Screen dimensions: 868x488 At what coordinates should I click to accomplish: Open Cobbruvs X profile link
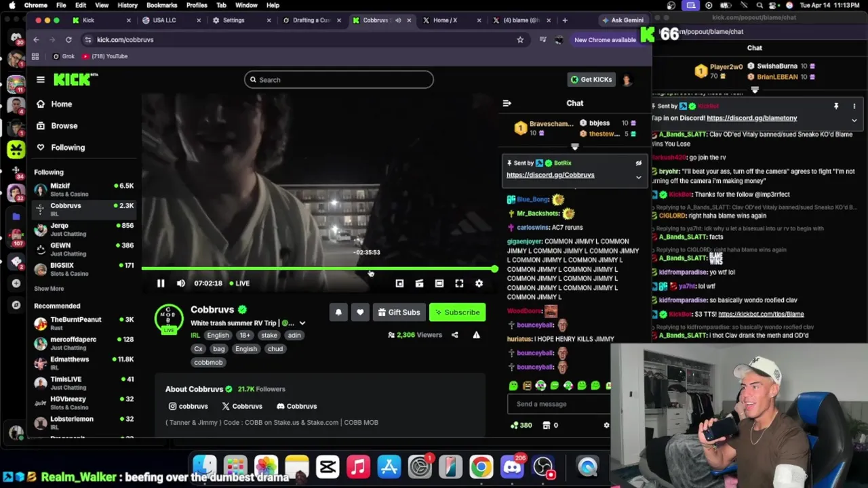[242, 407]
